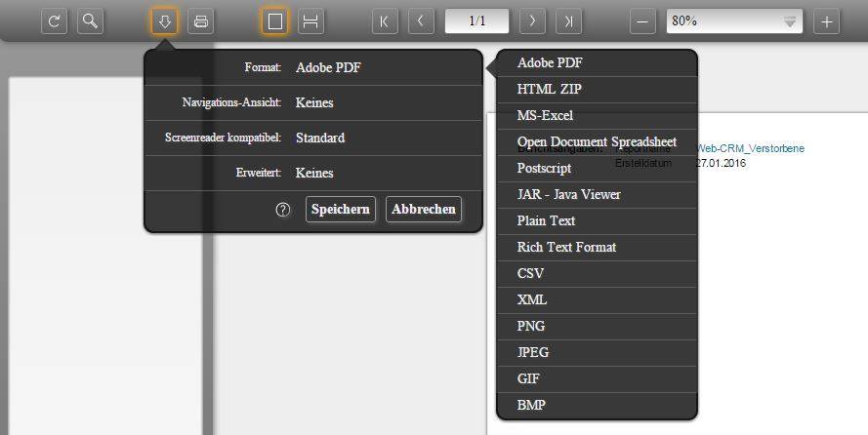The image size is (868, 435).
Task: Open the Navigations-Ansicht Keines selector
Action: coord(313,102)
